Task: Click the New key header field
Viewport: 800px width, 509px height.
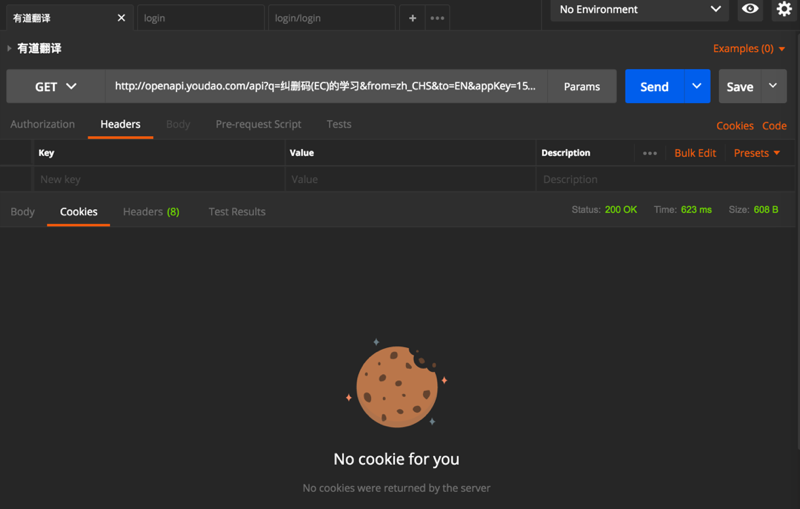Action: pos(159,179)
